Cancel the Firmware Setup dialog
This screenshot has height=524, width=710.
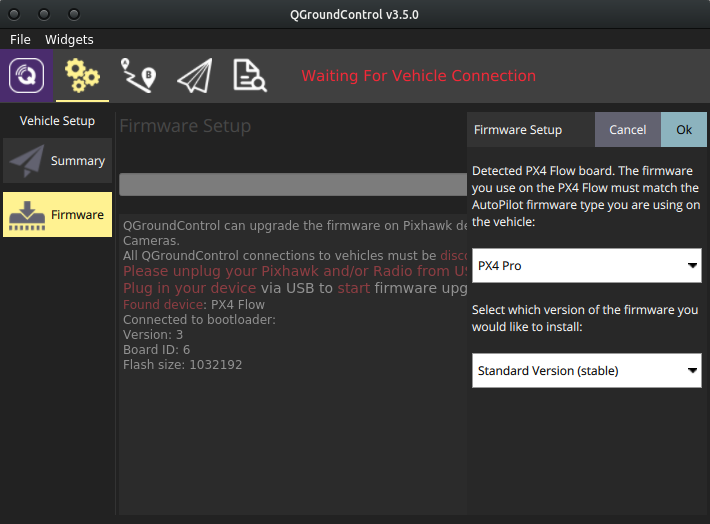point(628,130)
